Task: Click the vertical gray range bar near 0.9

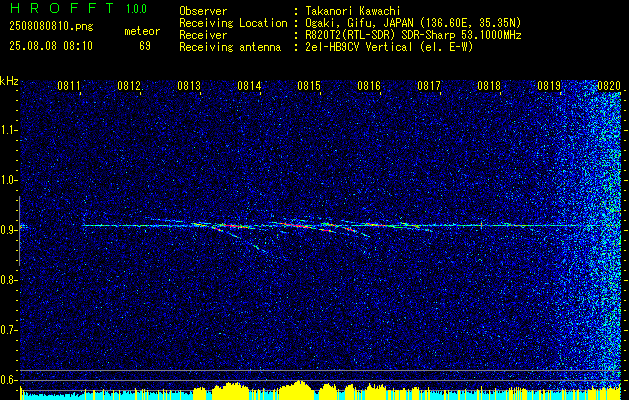Action: pyautogui.click(x=19, y=231)
